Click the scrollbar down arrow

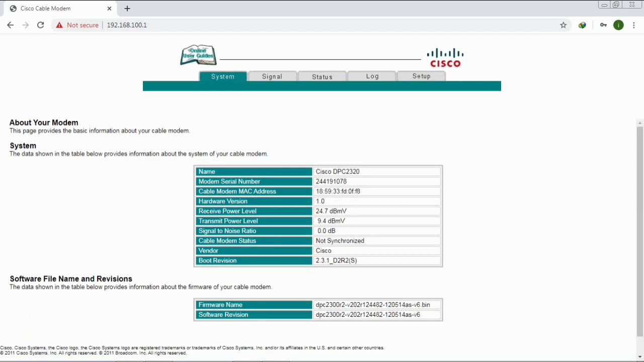coord(640,357)
